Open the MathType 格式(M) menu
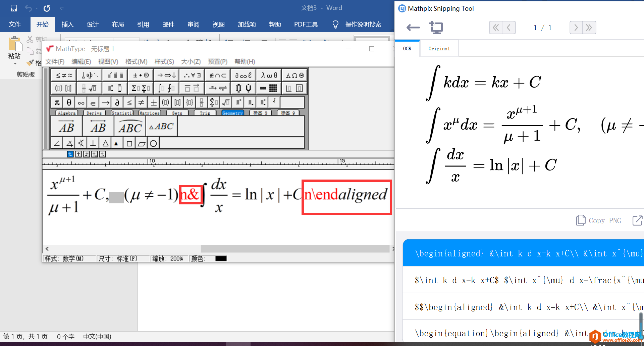The height and width of the screenshot is (346, 644). [x=136, y=62]
